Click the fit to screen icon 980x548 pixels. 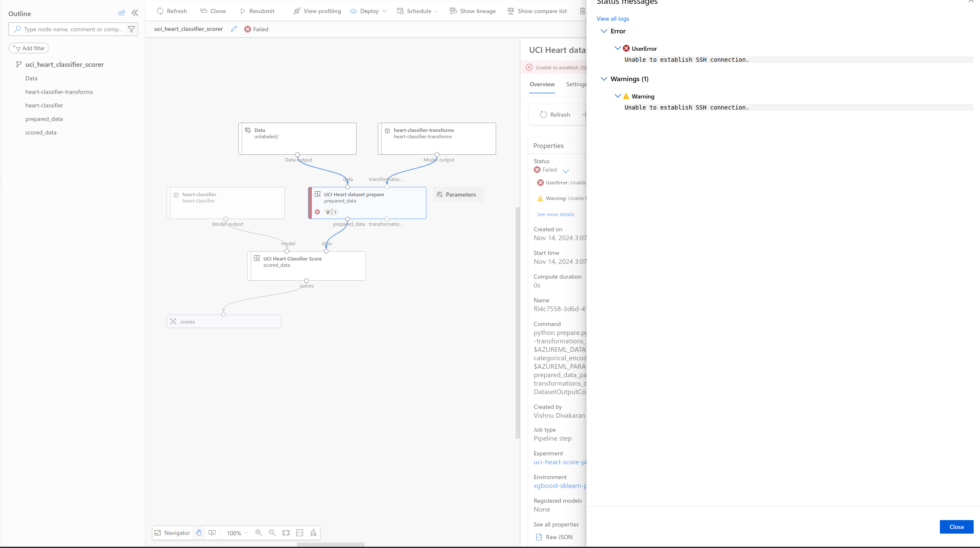(286, 533)
